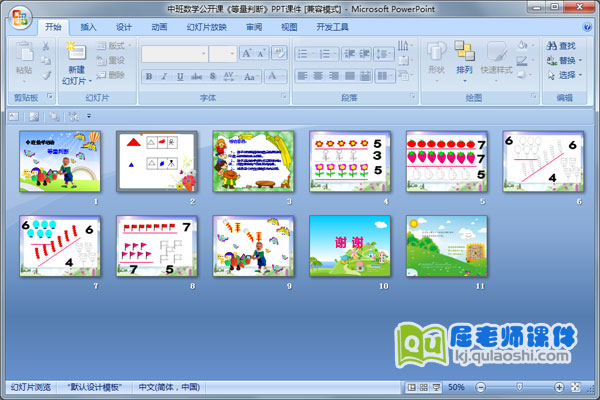Center align text
This screenshot has width=600, height=400.
point(318,76)
